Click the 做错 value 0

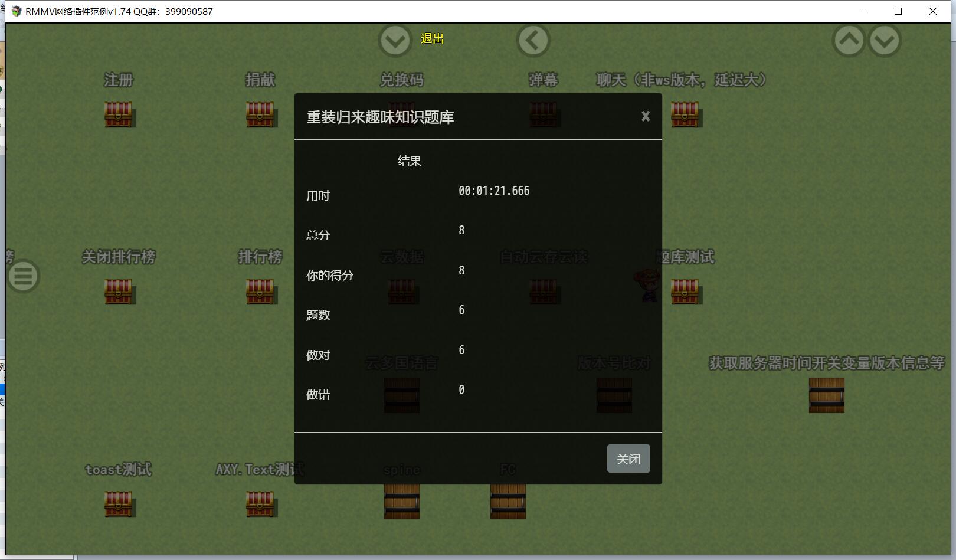(x=461, y=389)
